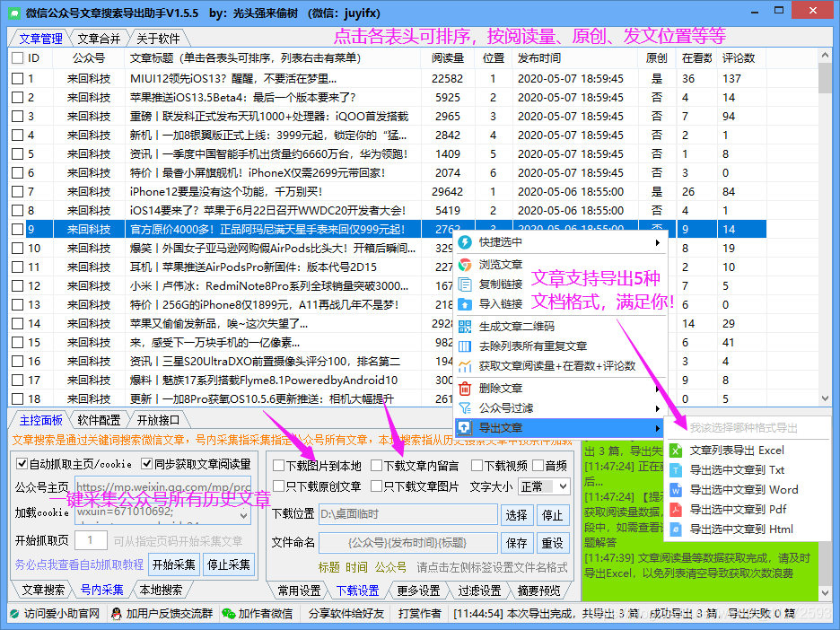Screen dimensions: 840x630
Task: Click the 重设 button
Action: [552, 543]
